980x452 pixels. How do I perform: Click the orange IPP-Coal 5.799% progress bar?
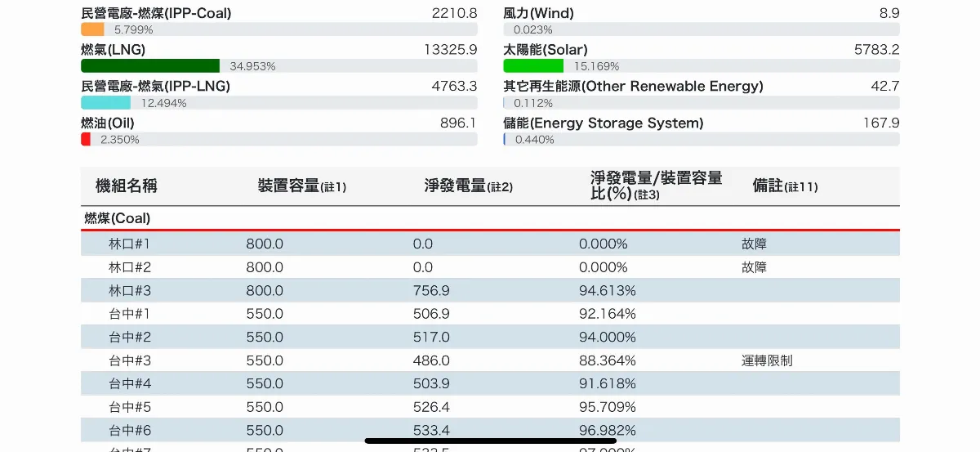coord(279,29)
